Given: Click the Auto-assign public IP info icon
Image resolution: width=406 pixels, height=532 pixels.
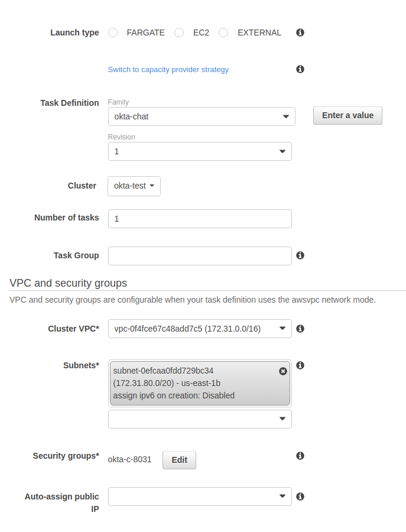Looking at the screenshot, I should click(300, 497).
